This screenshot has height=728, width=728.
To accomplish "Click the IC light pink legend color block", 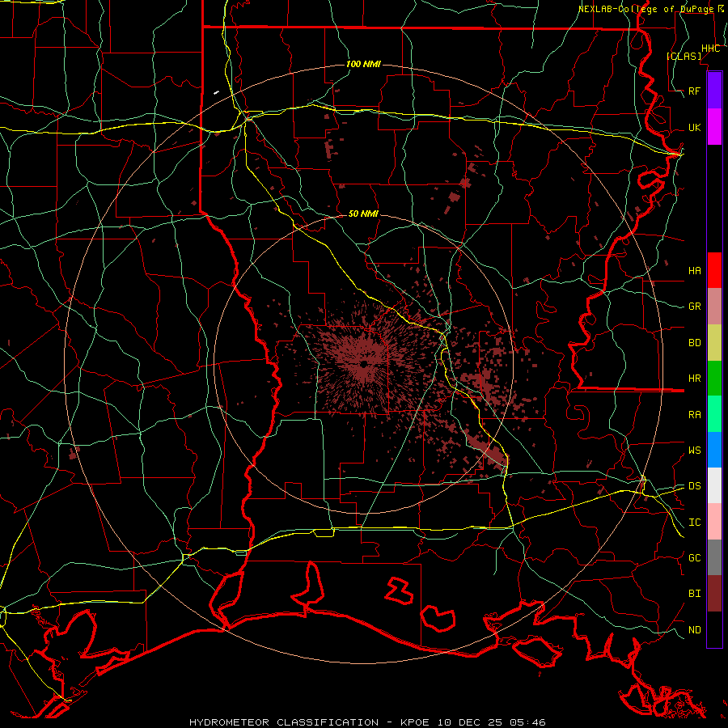I will (x=714, y=522).
